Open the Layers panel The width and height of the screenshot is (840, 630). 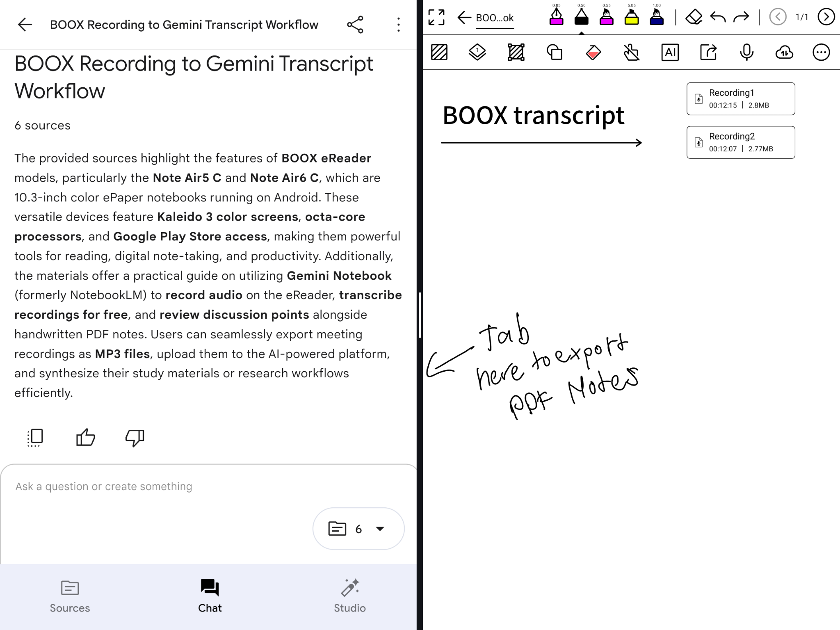tap(477, 52)
